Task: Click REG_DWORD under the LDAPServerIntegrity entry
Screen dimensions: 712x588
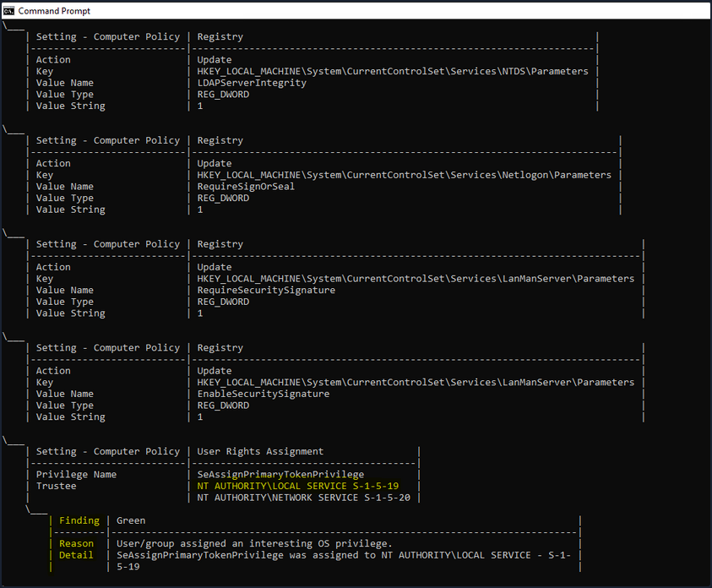Action: pos(223,95)
